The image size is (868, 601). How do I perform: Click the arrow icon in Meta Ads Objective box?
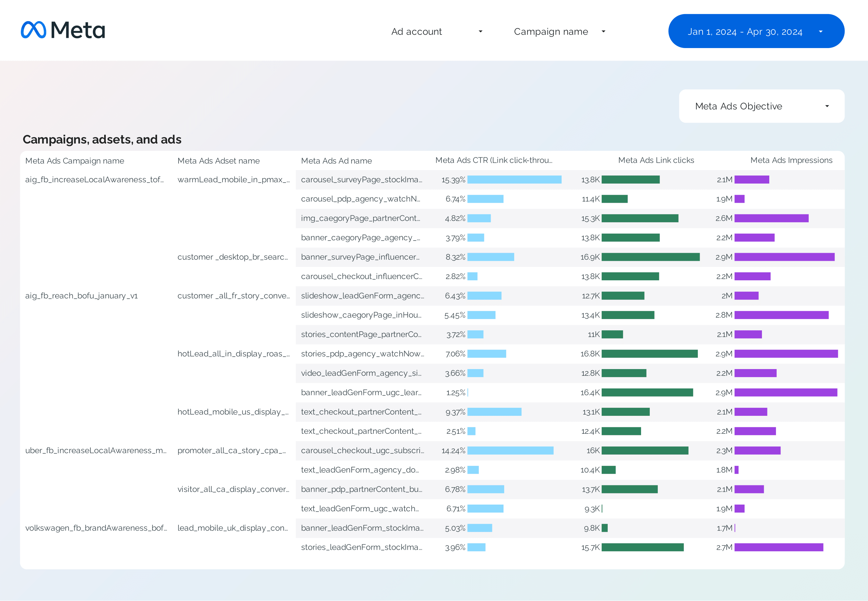pos(827,106)
